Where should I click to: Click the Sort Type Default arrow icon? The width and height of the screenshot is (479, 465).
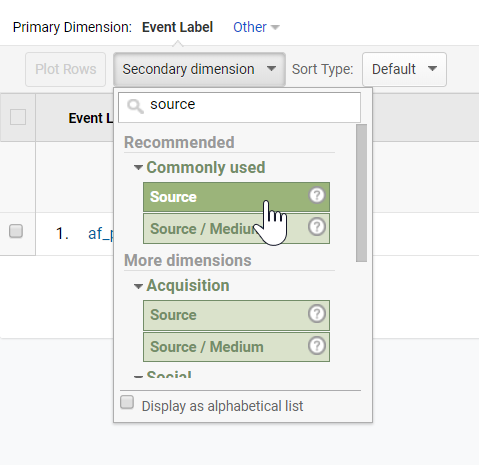(x=432, y=69)
